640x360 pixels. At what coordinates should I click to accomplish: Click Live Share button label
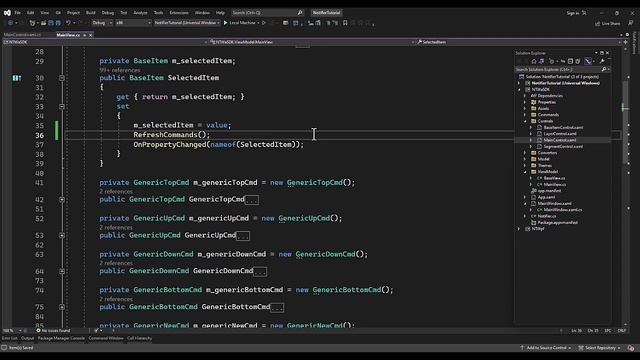point(611,24)
